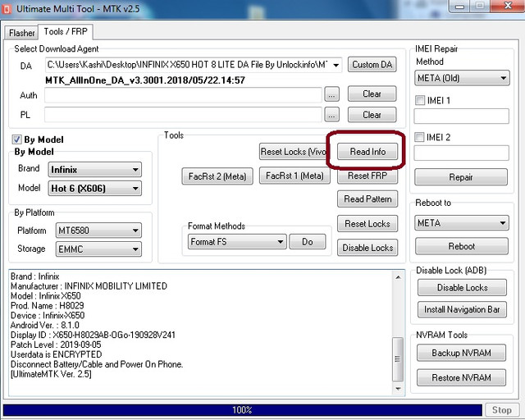The height and width of the screenshot is (420, 525).
Task: Click the Read Info button
Action: tap(367, 152)
